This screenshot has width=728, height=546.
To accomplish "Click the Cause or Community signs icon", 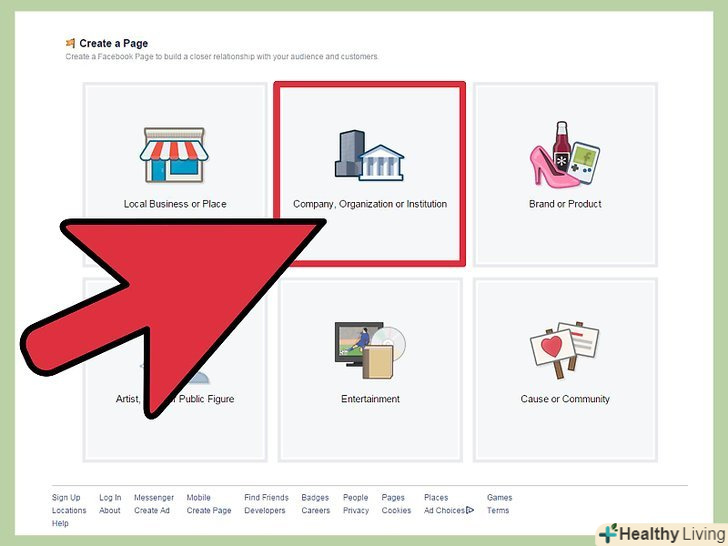I will point(565,350).
